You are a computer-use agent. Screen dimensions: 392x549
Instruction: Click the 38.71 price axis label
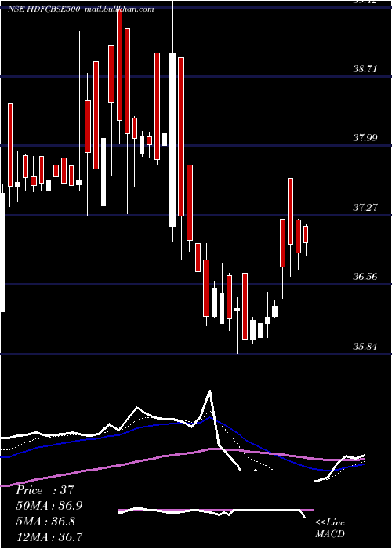[365, 69]
